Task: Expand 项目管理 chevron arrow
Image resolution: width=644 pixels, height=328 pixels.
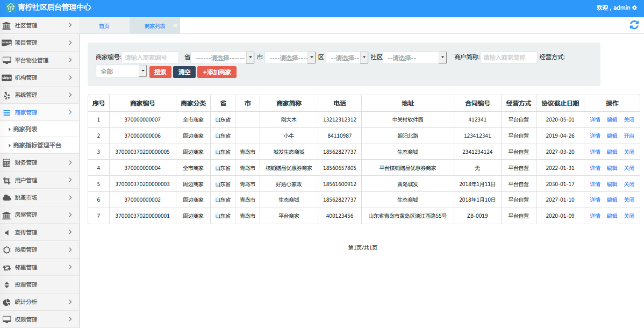Action: 70,42
